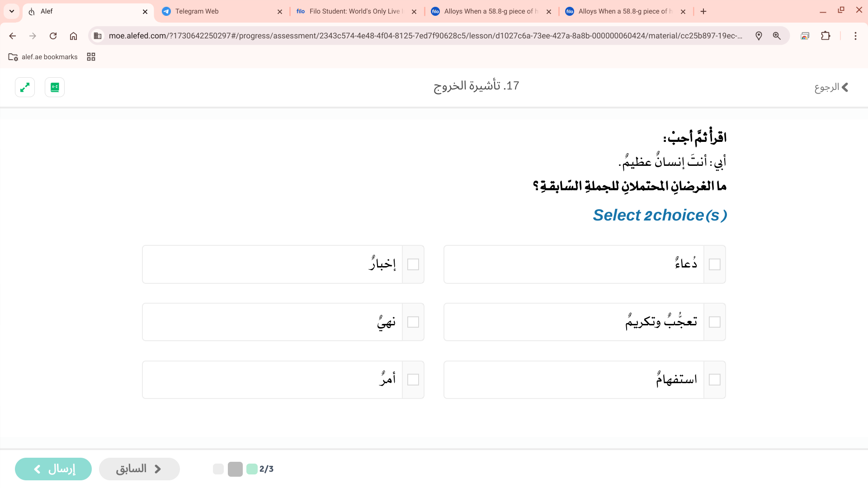Click the zoom magnifier icon in address bar
Image resolution: width=868 pixels, height=488 pixels.
pos(777,36)
